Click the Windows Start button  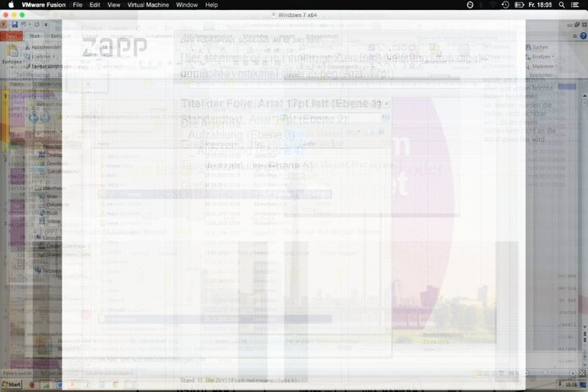(11, 384)
